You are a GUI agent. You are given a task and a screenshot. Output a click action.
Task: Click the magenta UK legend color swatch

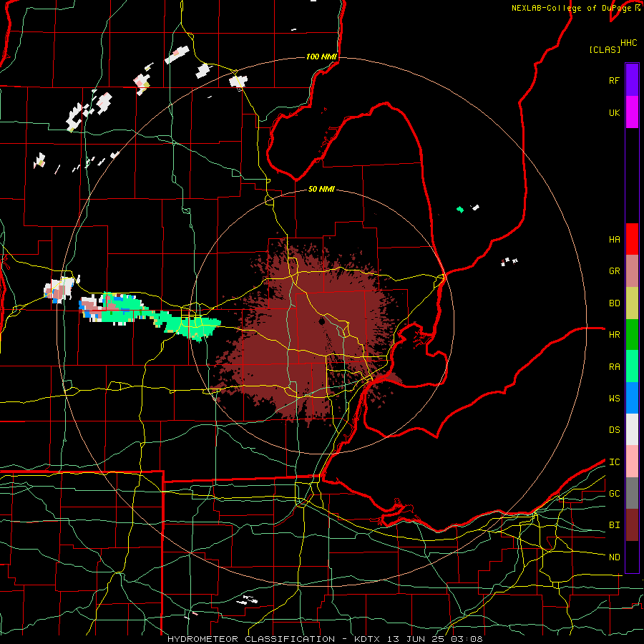point(632,112)
